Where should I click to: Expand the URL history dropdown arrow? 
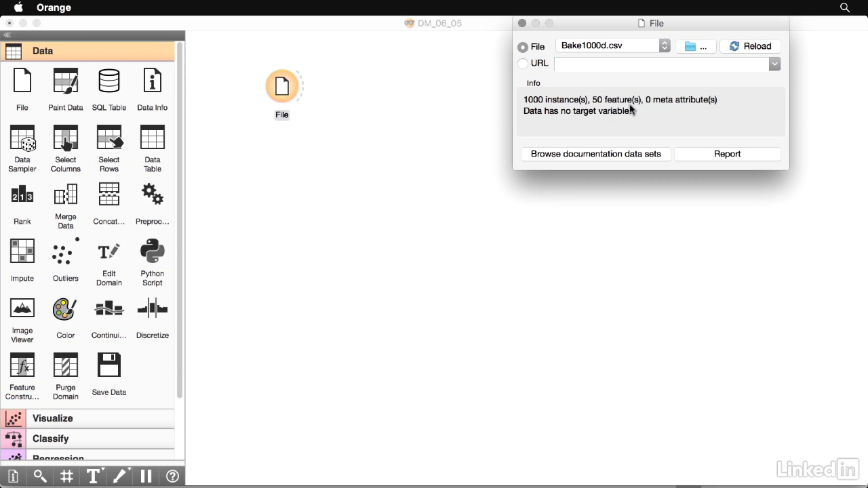point(774,64)
